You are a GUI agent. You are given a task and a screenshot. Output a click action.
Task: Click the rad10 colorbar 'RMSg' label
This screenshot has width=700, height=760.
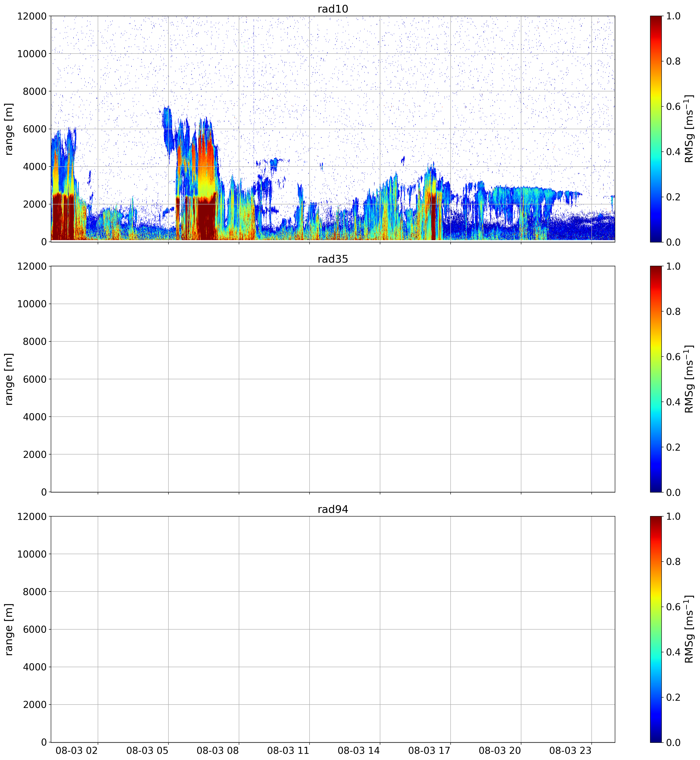(x=689, y=129)
